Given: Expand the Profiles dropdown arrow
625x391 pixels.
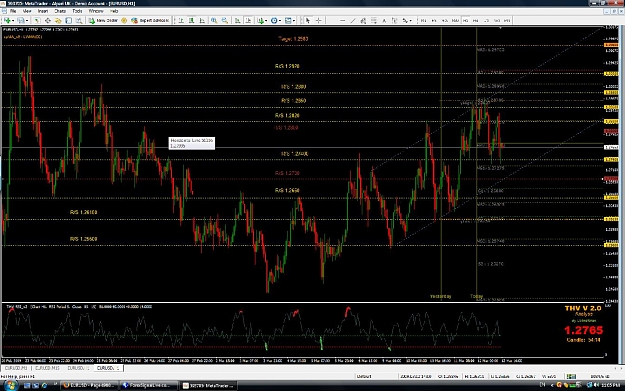Looking at the screenshot, I should tap(27, 20).
